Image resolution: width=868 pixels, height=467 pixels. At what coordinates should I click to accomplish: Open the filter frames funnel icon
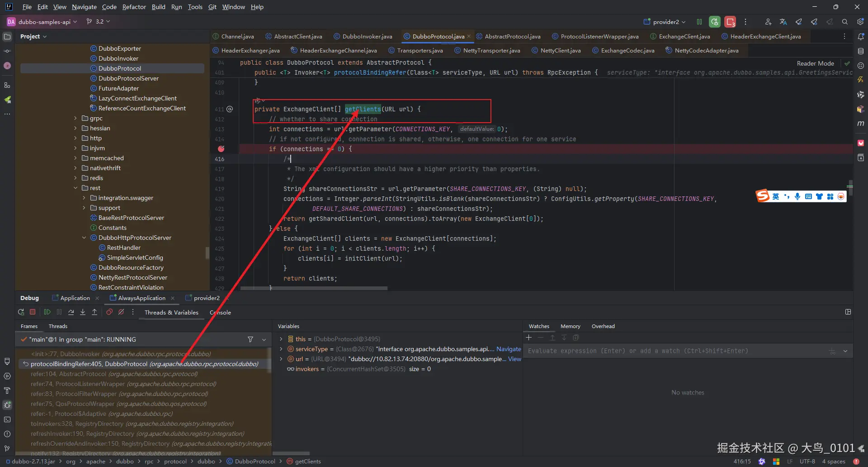[250, 339]
